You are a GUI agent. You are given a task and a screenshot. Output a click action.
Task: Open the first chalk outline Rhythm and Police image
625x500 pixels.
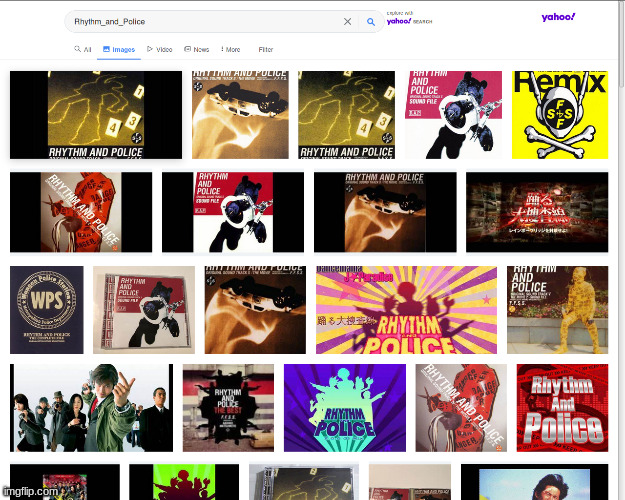click(x=96, y=115)
